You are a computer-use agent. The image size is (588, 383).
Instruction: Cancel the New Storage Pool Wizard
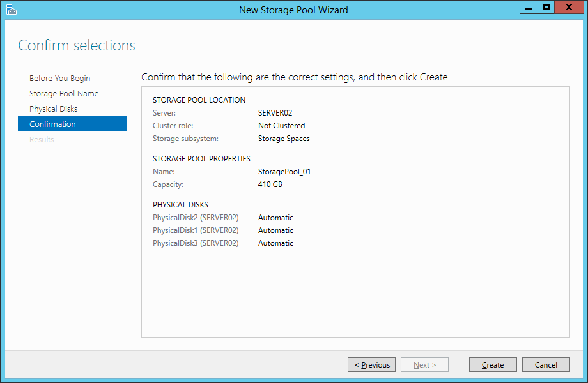click(x=546, y=364)
